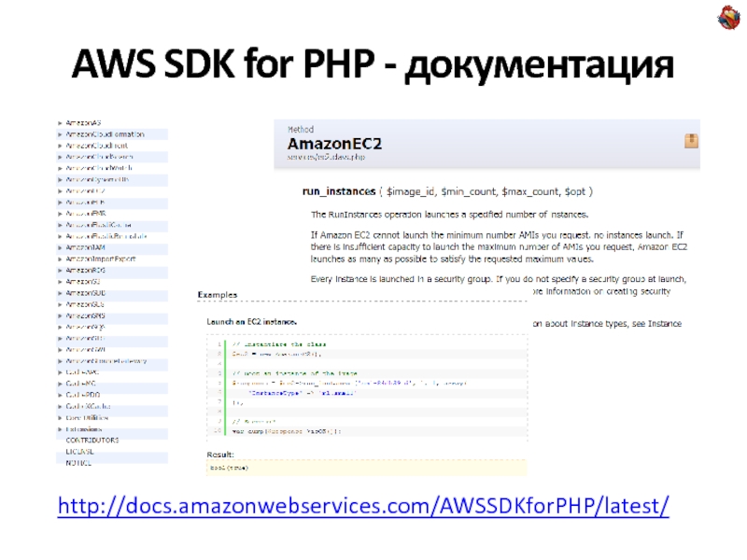This screenshot has width=747, height=560.
Task: Select CacheXCache in the class tree
Action: click(x=88, y=406)
